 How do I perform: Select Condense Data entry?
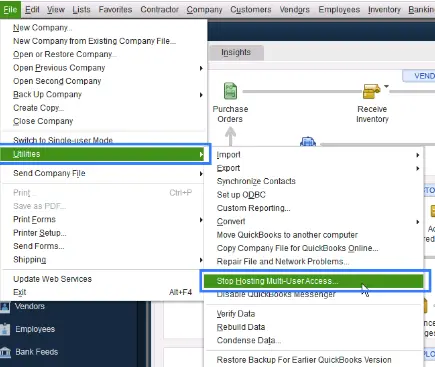[x=314, y=340]
